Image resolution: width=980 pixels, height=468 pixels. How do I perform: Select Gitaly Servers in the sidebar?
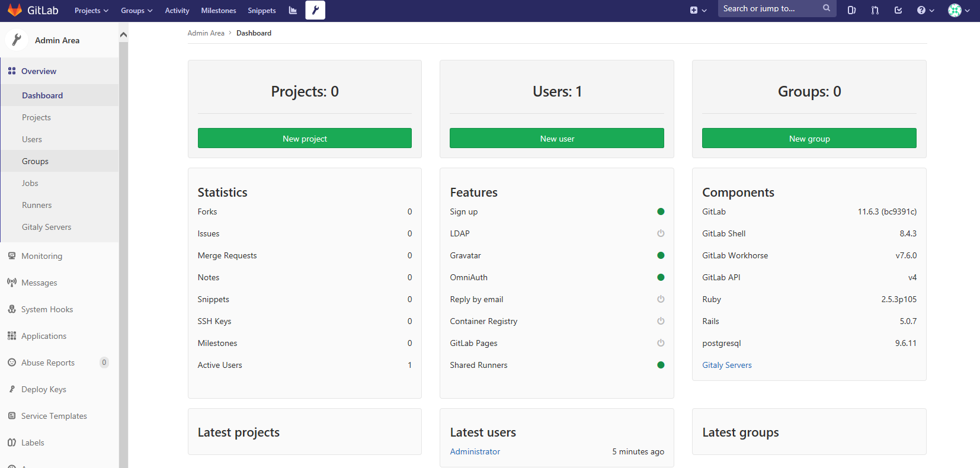pos(60,227)
